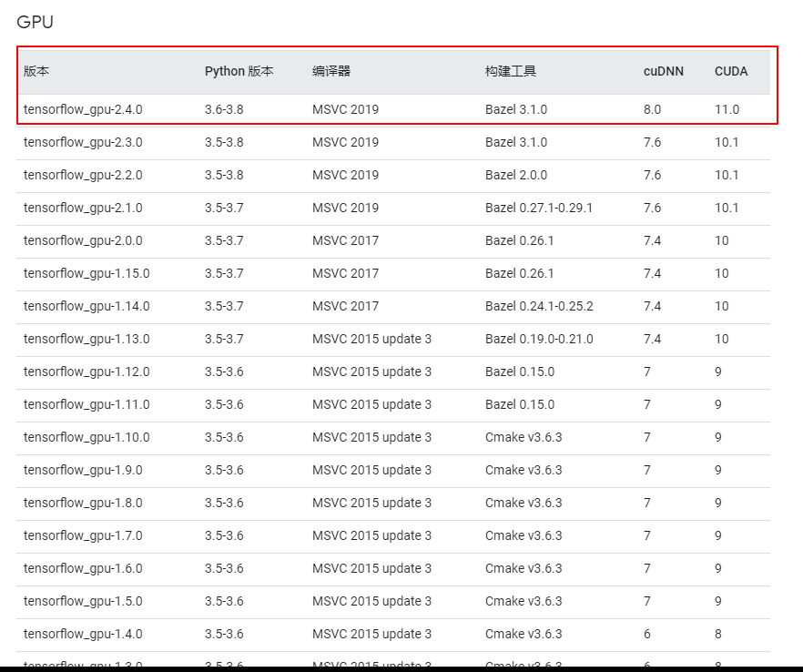The image size is (803, 672).
Task: Click Cmake v3.6.3 in the 1.4.0 row
Action: coord(523,634)
